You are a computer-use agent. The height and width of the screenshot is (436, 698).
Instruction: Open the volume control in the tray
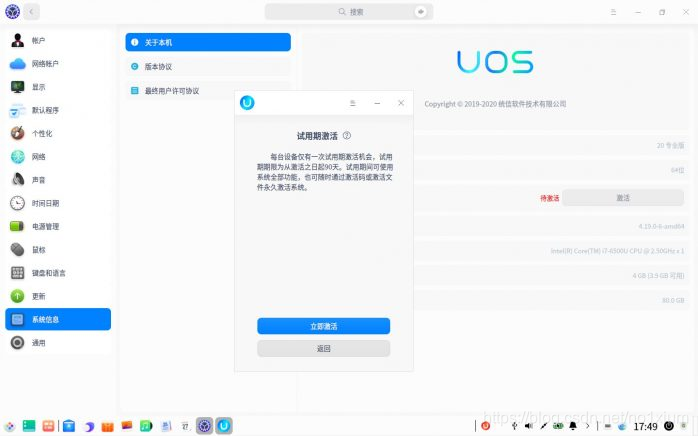coord(529,426)
